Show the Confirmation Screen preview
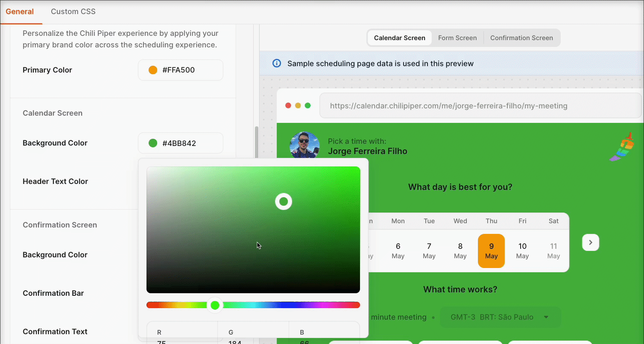 (521, 38)
